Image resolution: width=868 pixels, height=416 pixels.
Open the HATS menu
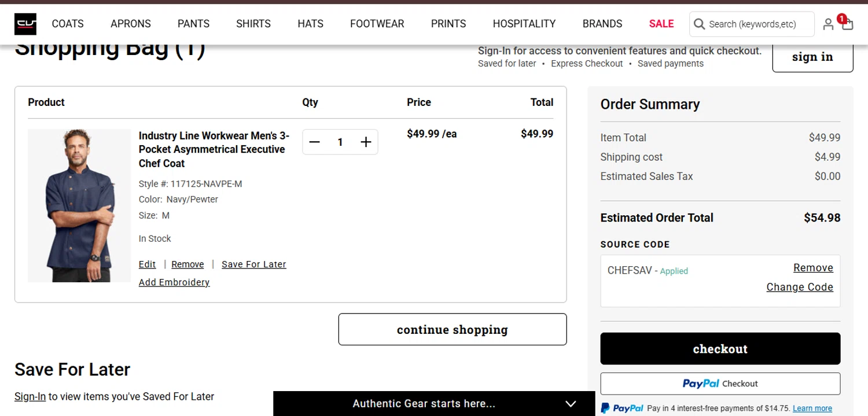311,24
